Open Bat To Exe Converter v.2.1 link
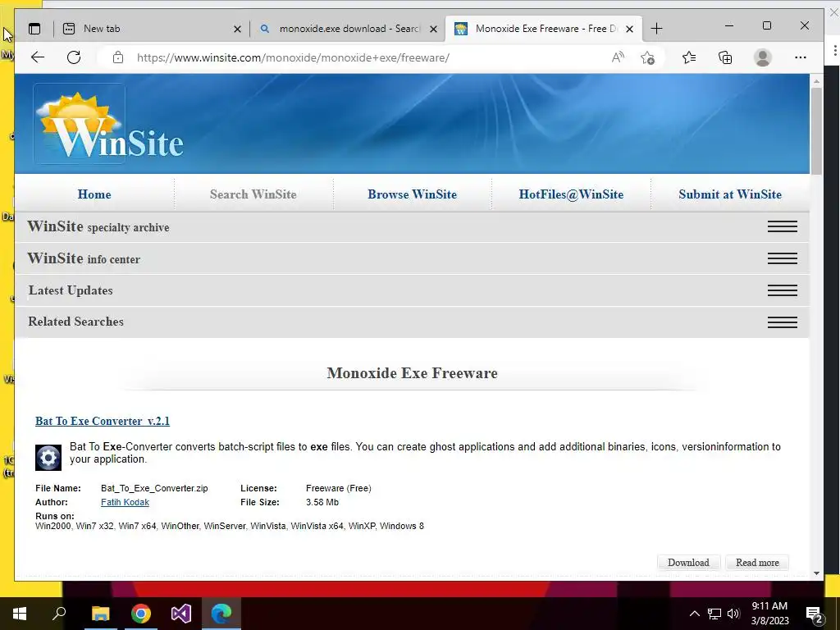Image resolution: width=840 pixels, height=630 pixels. tap(103, 421)
